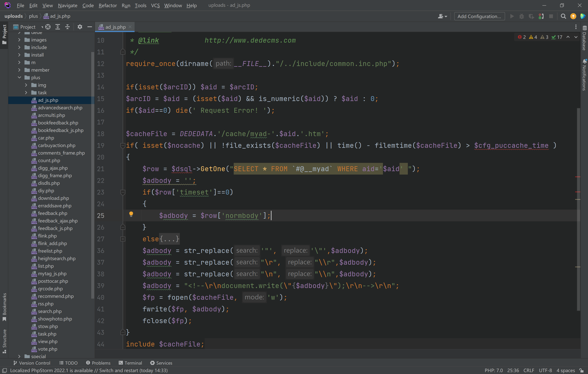The width and height of the screenshot is (588, 374).
Task: Click the locate current file crosshair icon
Action: coord(48,27)
